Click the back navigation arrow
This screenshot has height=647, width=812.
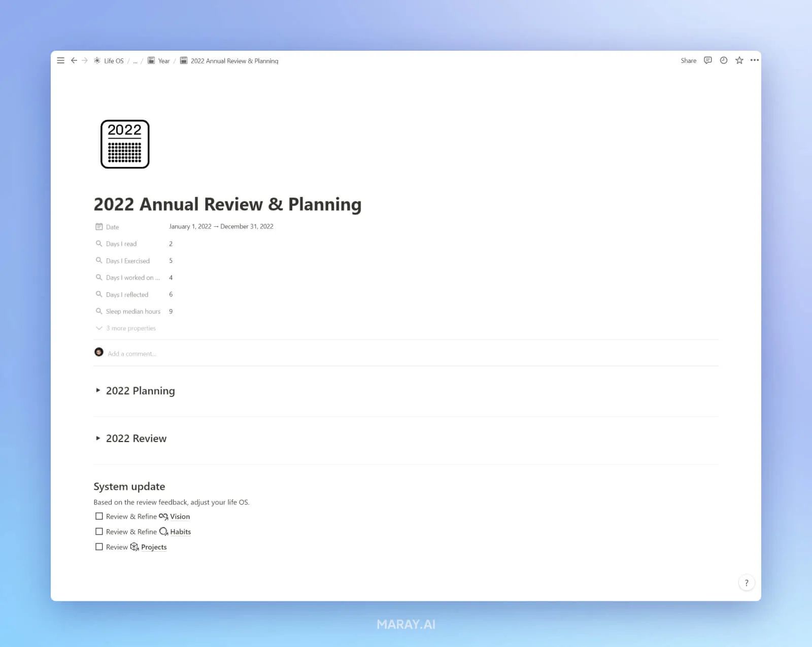point(74,60)
